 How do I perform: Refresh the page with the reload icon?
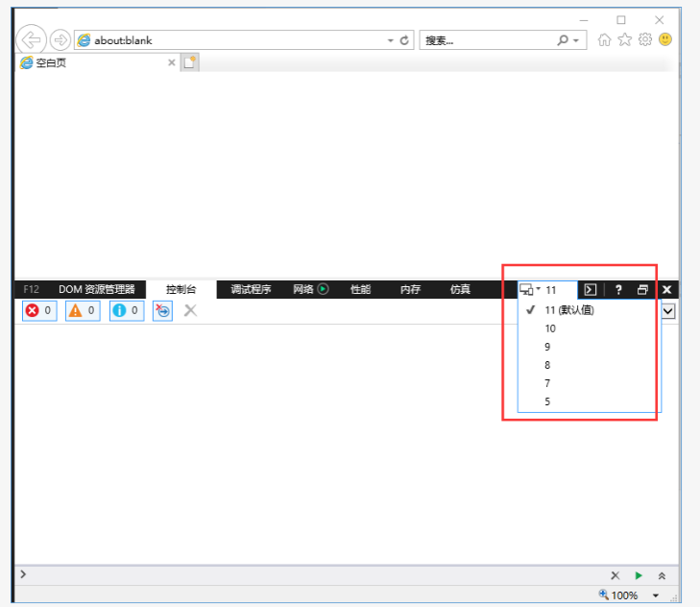pos(404,40)
